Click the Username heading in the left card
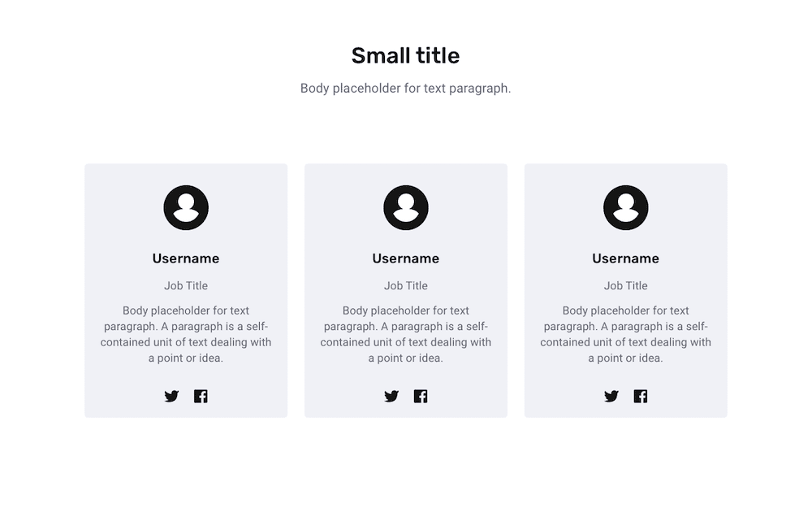Viewport: 812px width, 508px height. tap(186, 258)
